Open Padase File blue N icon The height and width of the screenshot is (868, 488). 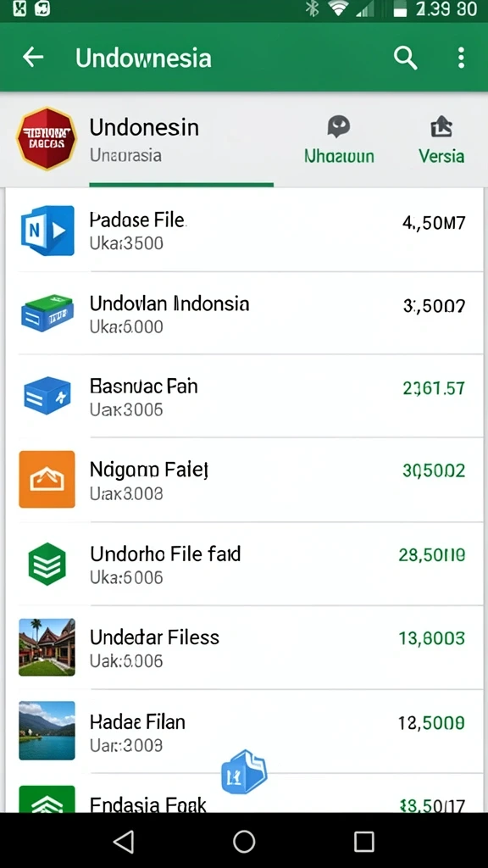click(47, 231)
